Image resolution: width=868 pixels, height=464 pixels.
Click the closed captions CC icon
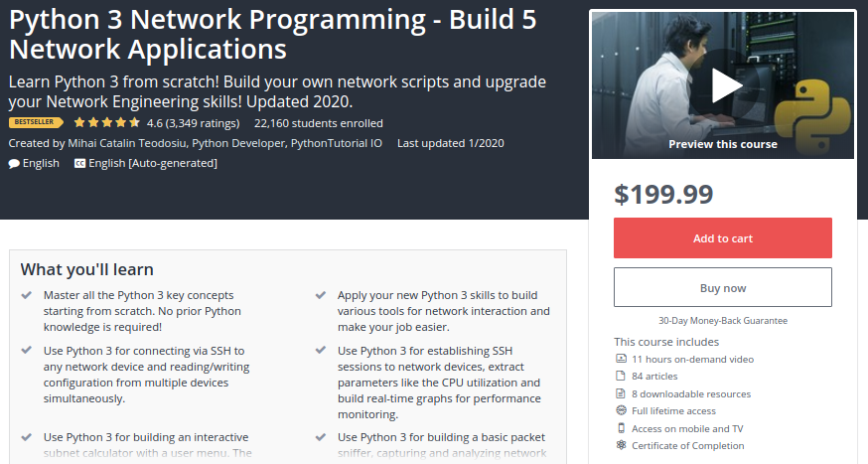point(79,163)
